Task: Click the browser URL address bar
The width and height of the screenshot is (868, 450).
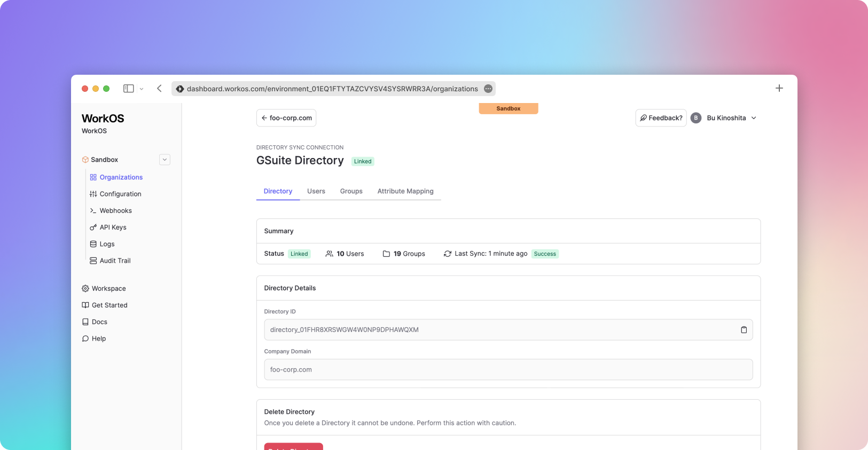Action: (333, 89)
